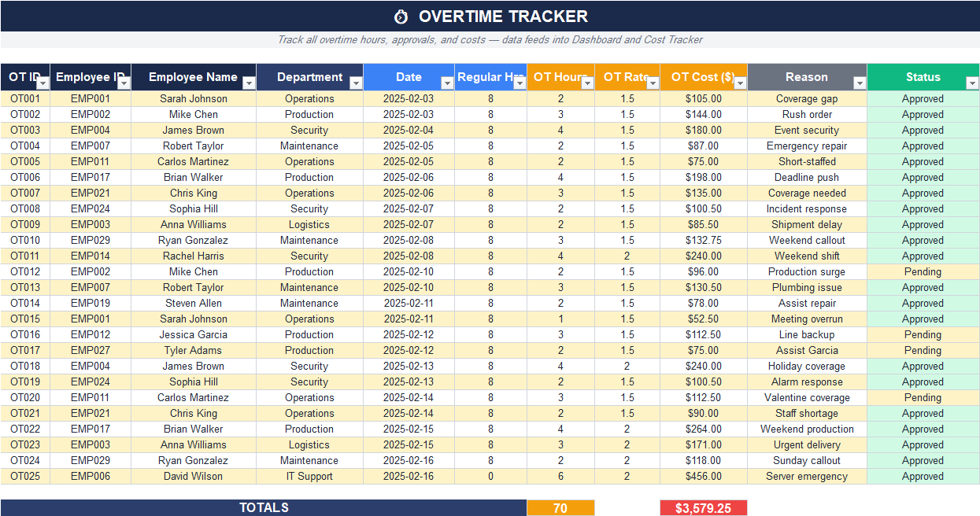
Task: Open the OT Hours column filter
Action: [x=588, y=82]
